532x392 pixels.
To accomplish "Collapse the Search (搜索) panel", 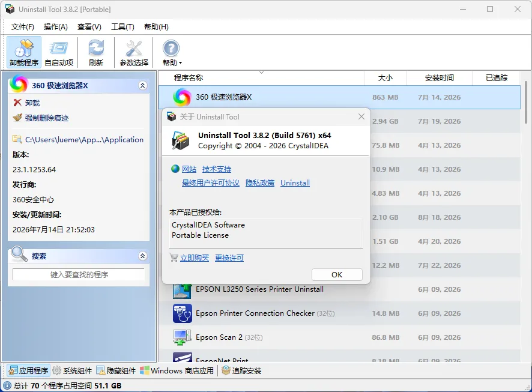I will point(142,256).
